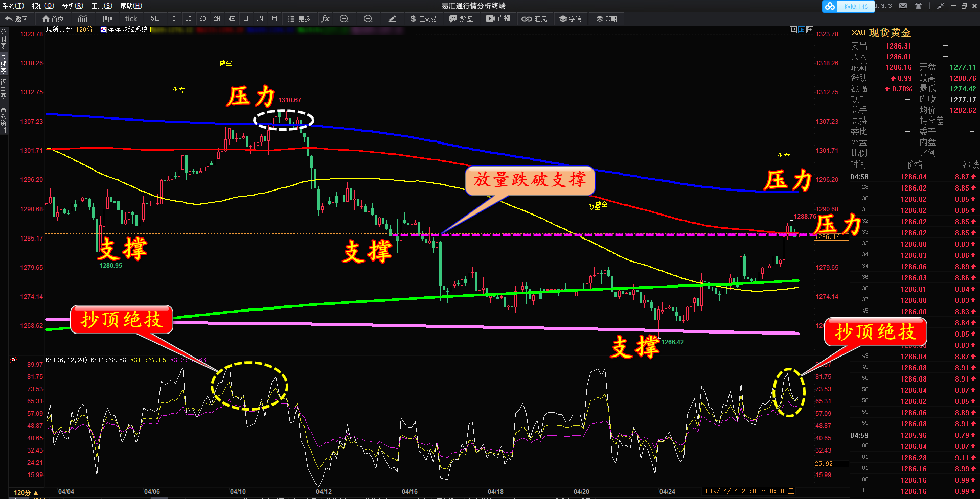Click the RSI(6,12,24) indicator label
This screenshot has width=980, height=499.
pyautogui.click(x=66, y=360)
